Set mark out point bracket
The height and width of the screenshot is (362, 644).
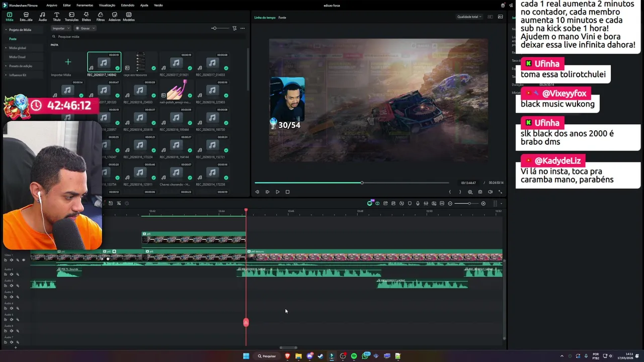[x=460, y=192]
